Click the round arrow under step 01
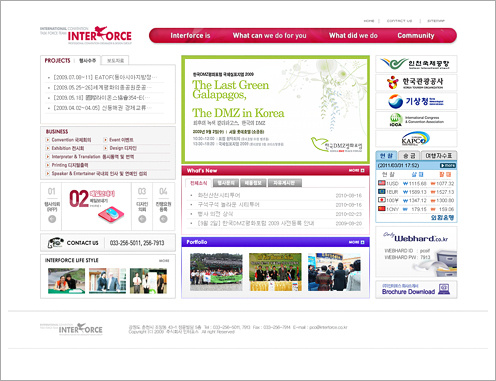Viewport: 496px width, 381px height. click(52, 219)
